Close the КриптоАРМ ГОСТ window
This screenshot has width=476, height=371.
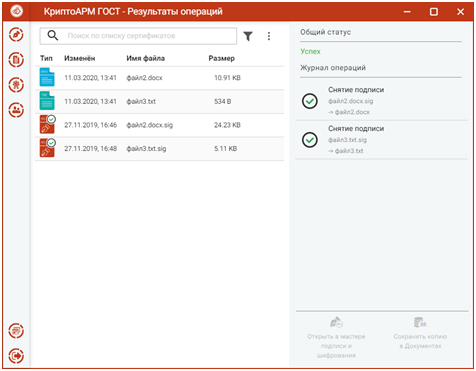click(460, 12)
